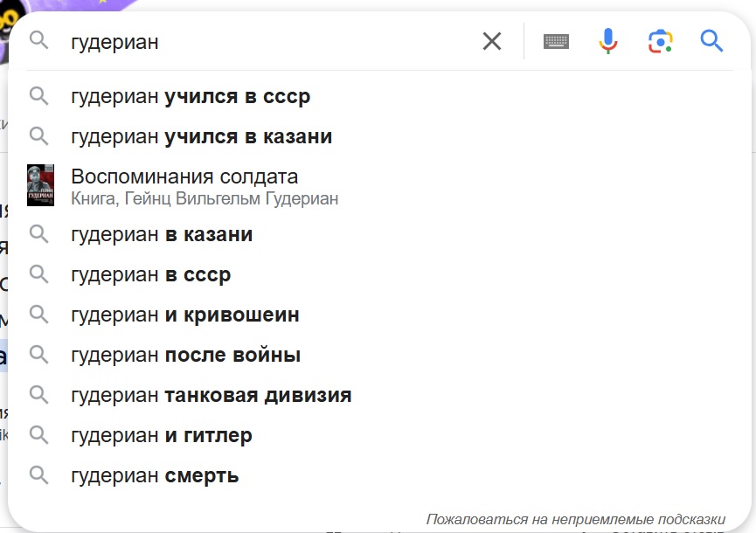Open Google Lens image search
This screenshot has height=533, width=756.
pos(661,41)
